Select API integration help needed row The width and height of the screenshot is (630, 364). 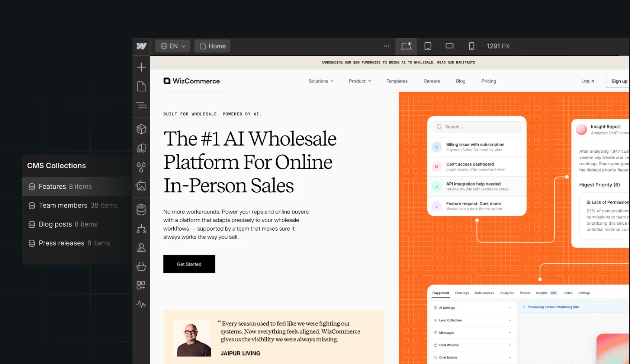pyautogui.click(x=477, y=186)
